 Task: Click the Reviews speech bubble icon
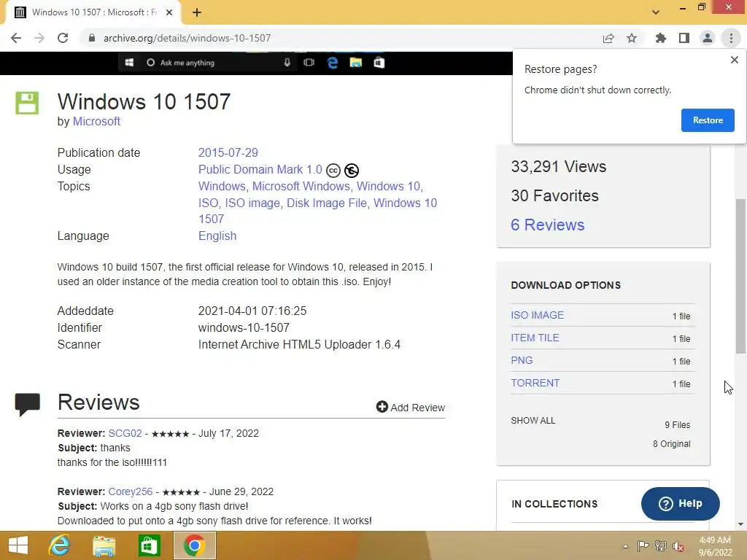28,405
